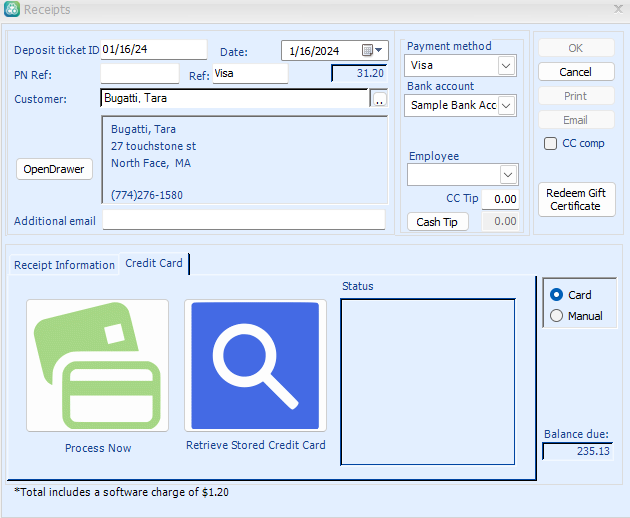Expand the Payment method dropdown

pos(506,66)
